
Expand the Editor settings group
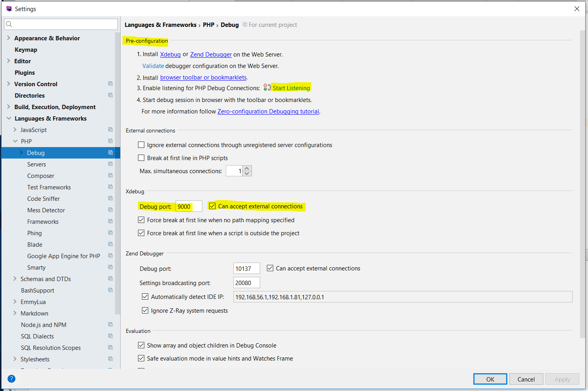pos(9,61)
